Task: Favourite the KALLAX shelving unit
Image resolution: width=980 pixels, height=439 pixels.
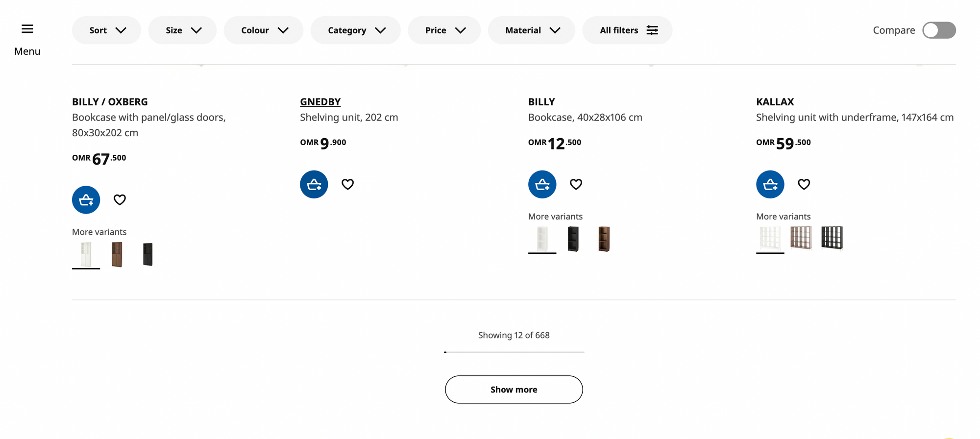Action: pyautogui.click(x=804, y=184)
